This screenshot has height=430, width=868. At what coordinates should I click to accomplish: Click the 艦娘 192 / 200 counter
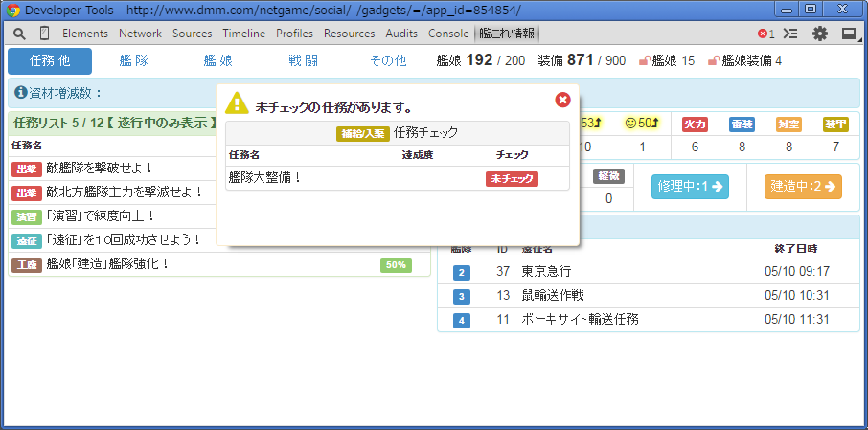coord(481,61)
